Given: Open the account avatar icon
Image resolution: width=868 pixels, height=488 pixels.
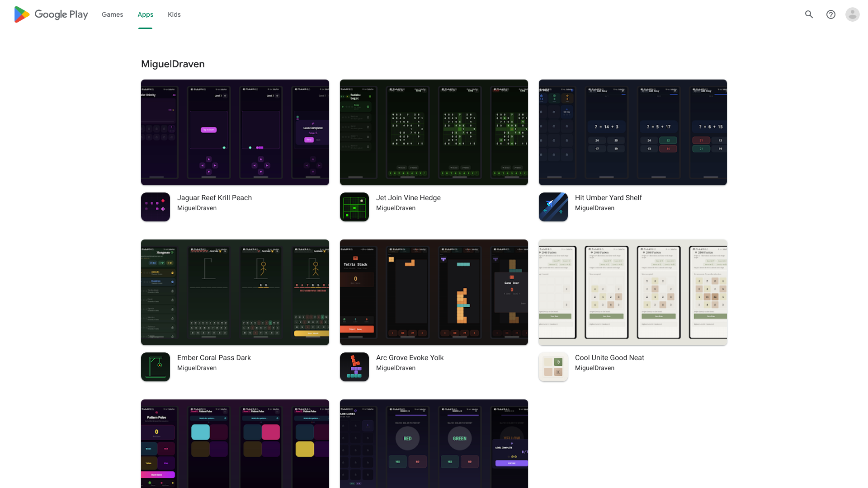Looking at the screenshot, I should pyautogui.click(x=853, y=14).
